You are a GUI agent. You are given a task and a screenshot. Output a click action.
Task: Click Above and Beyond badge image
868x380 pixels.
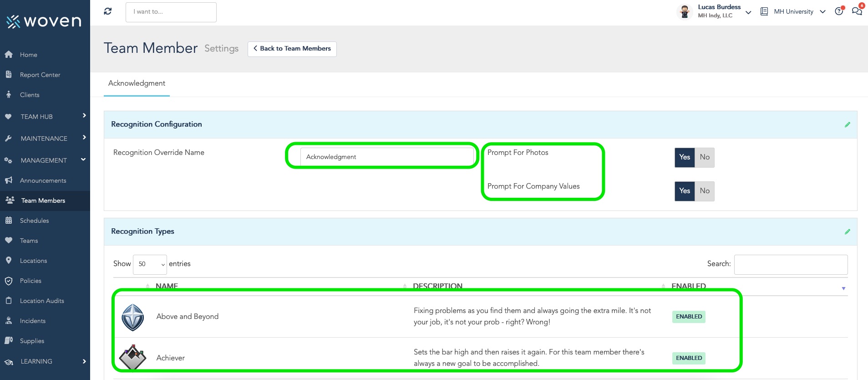(x=132, y=318)
